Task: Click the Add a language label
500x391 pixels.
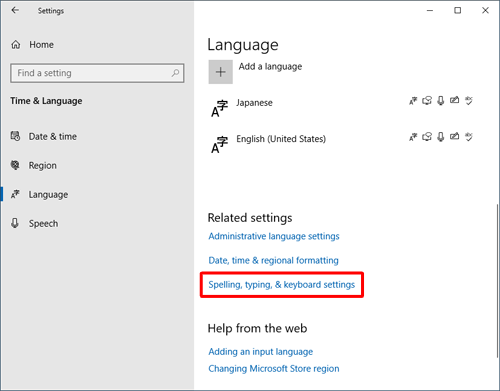Action: [270, 67]
